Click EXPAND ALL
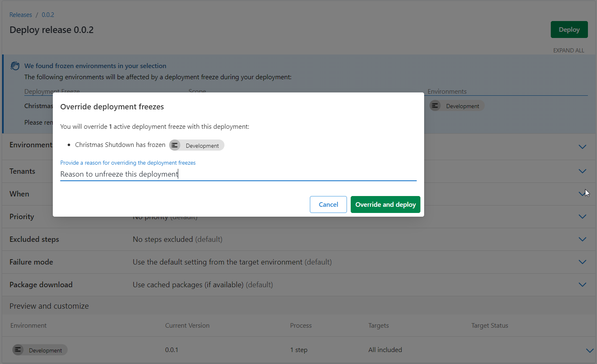 [569, 50]
